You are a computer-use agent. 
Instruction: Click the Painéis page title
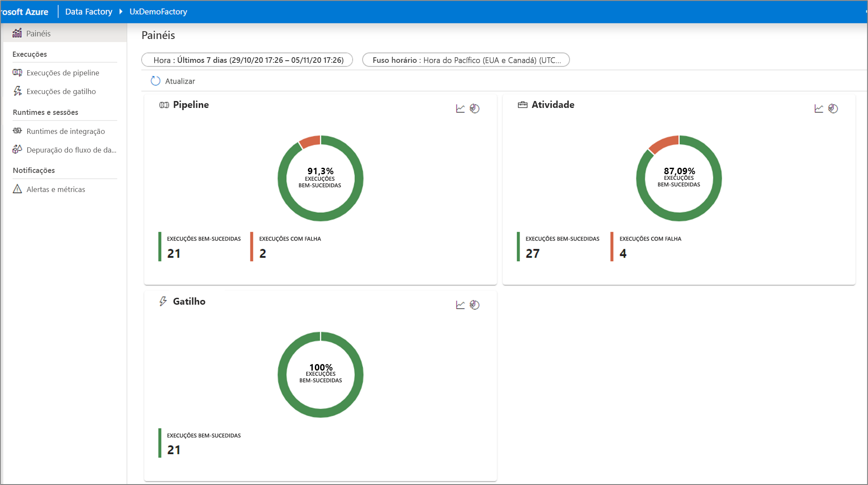tap(158, 35)
